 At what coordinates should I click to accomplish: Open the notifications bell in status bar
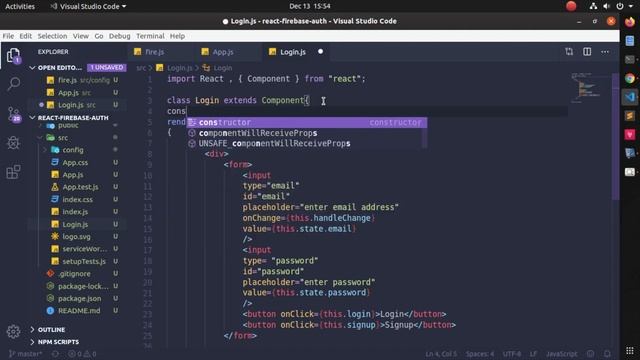point(607,354)
